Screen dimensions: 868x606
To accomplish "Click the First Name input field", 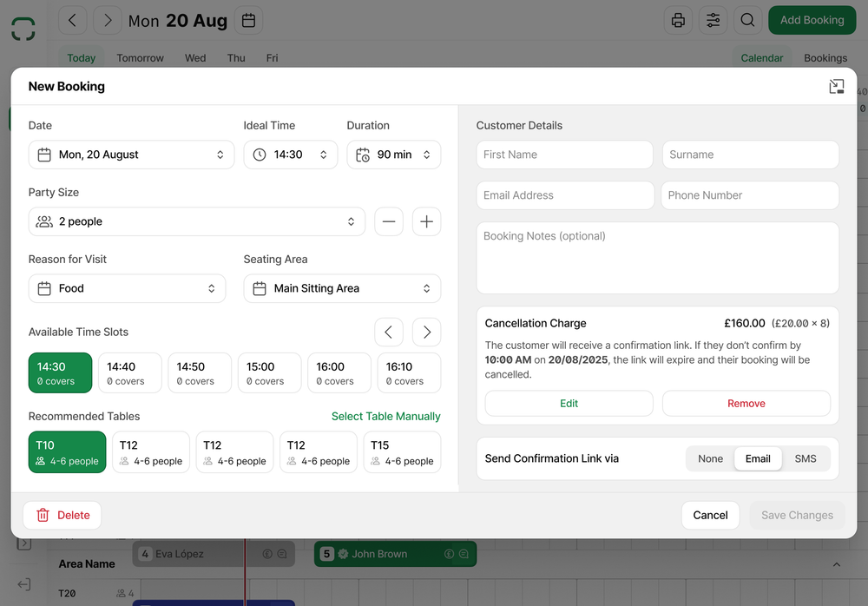I will coord(564,155).
